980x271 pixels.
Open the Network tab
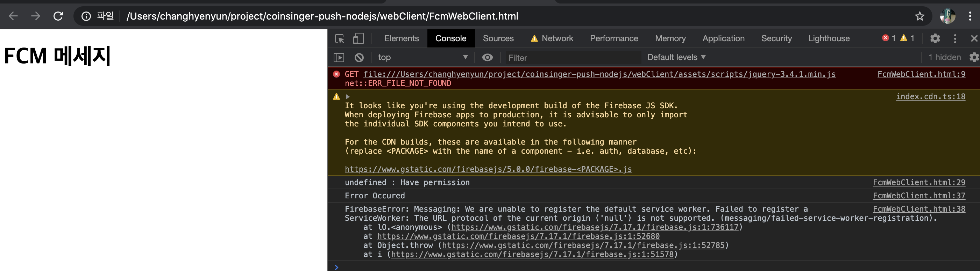point(552,38)
